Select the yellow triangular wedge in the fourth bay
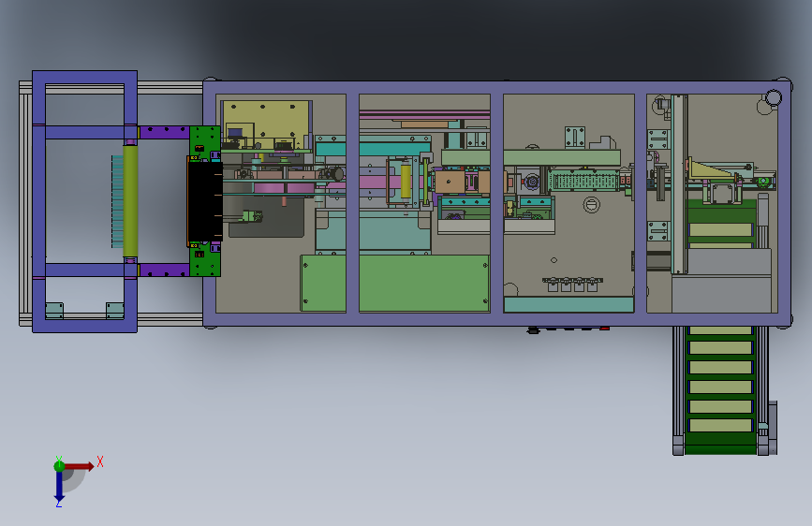The image size is (812, 526). coord(711,169)
